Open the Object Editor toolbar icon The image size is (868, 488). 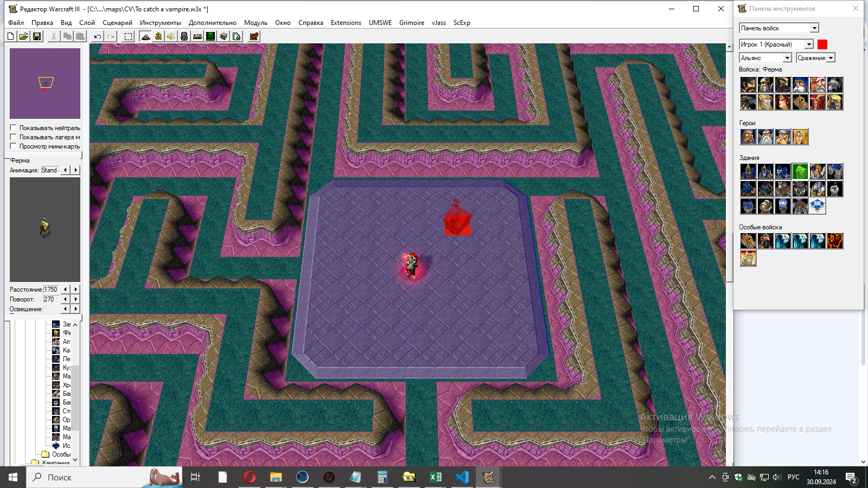tap(184, 36)
